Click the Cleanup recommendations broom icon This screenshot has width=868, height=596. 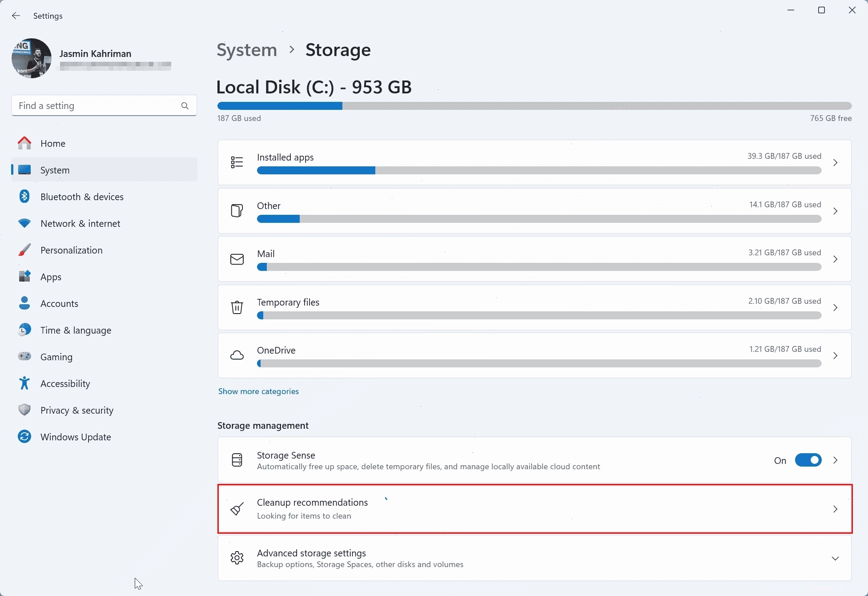pyautogui.click(x=237, y=509)
